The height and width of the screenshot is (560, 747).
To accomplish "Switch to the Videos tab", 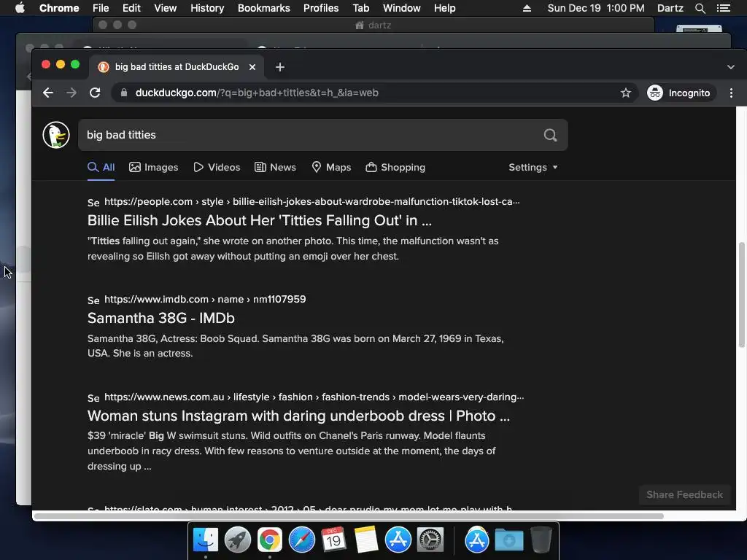I will coord(217,167).
